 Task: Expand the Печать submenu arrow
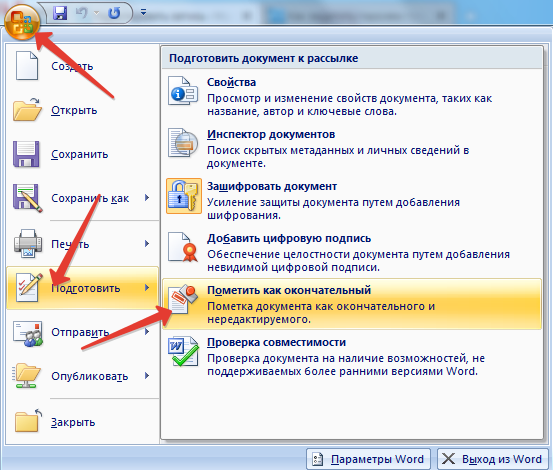(x=147, y=244)
